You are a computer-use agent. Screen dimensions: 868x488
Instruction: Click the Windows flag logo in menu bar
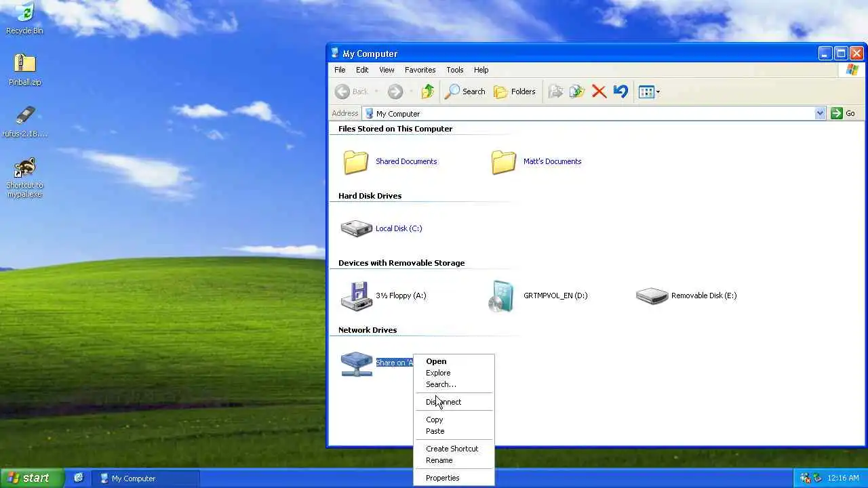click(852, 70)
